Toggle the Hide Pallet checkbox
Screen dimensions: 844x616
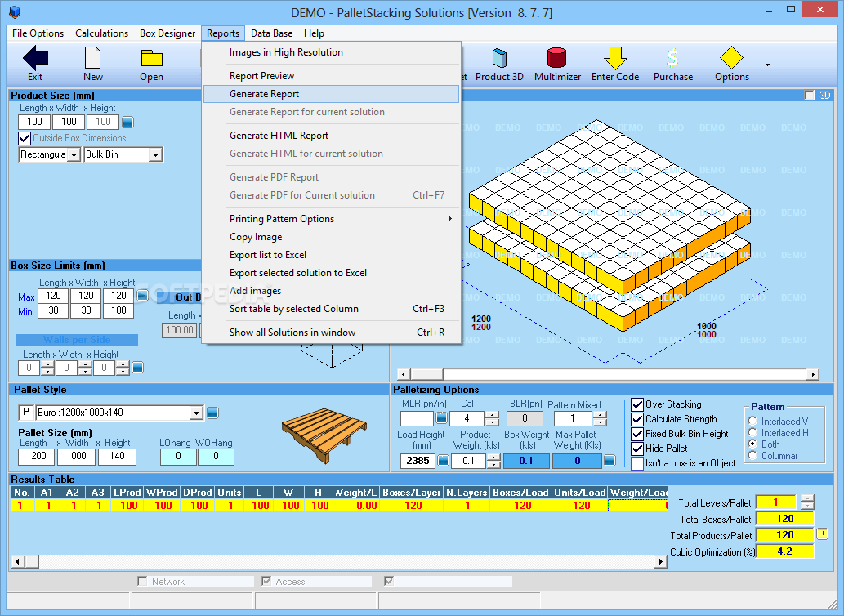coord(637,449)
